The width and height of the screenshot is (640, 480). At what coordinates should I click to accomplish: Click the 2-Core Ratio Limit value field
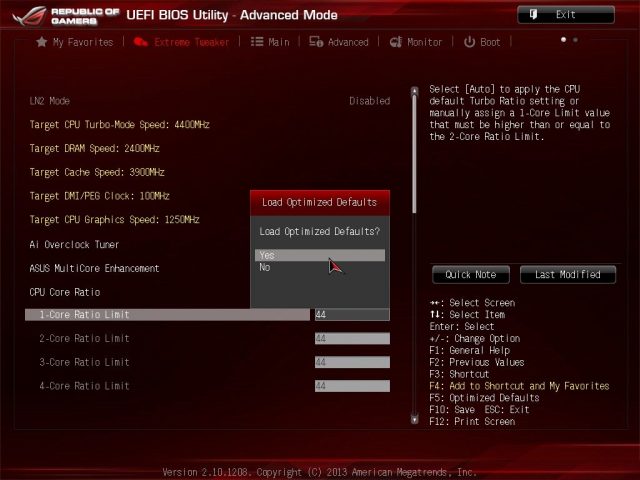[352, 338]
